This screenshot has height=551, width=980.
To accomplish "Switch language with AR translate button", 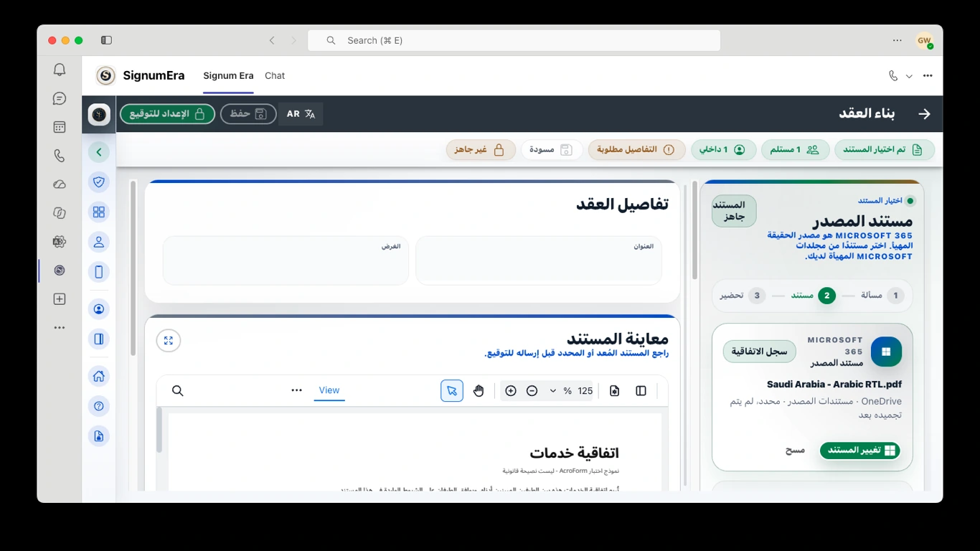I will click(301, 114).
